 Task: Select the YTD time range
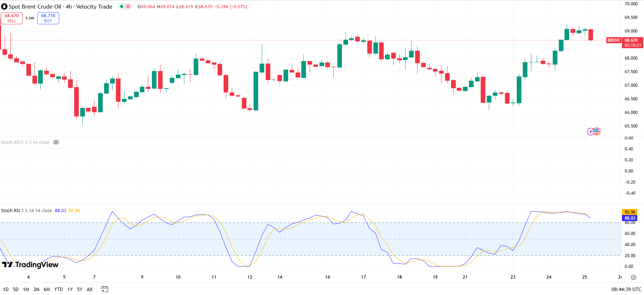pos(58,289)
